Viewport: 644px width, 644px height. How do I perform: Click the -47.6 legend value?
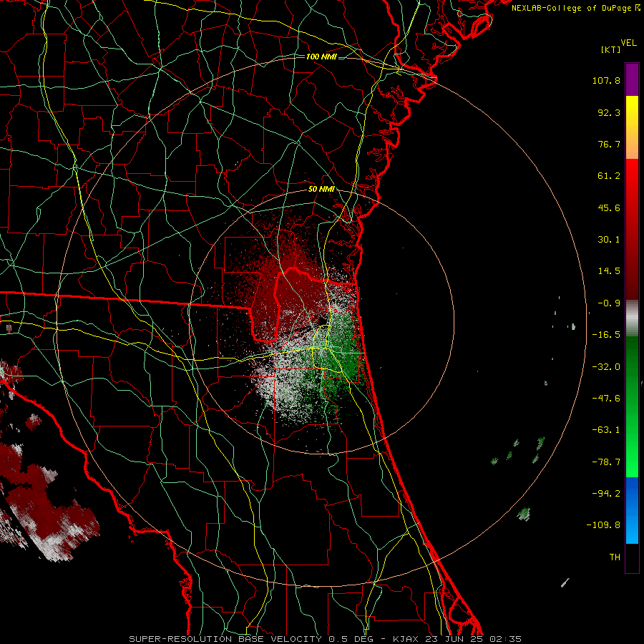pos(606,399)
